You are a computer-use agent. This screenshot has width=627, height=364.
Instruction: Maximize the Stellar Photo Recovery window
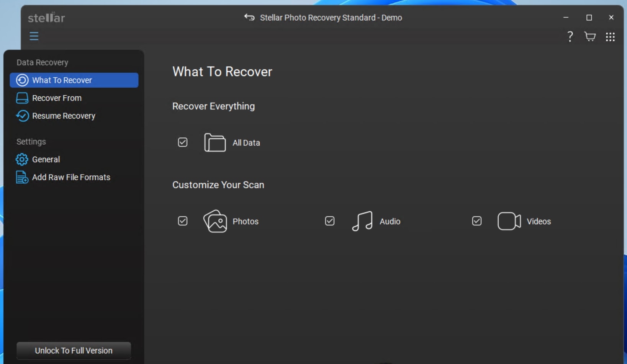(x=589, y=18)
